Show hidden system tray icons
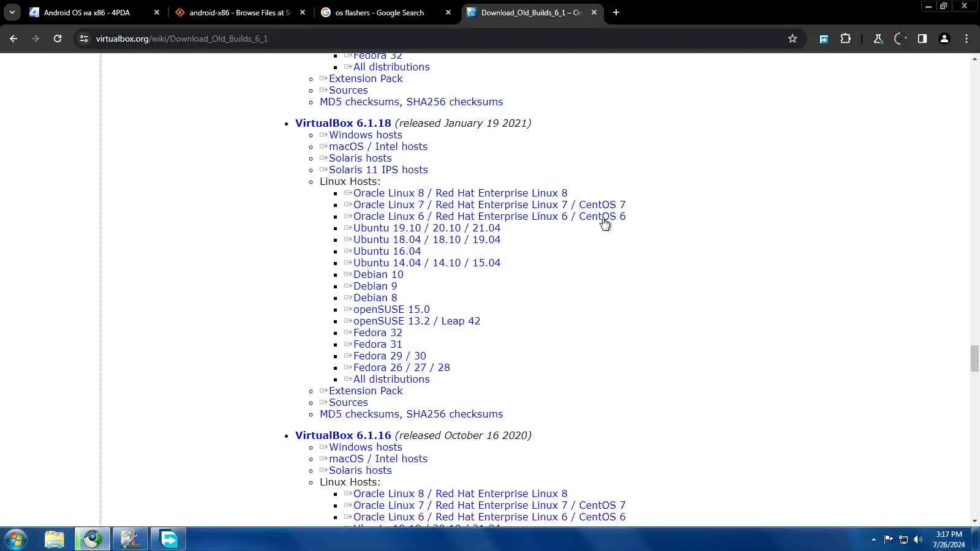 (x=873, y=539)
